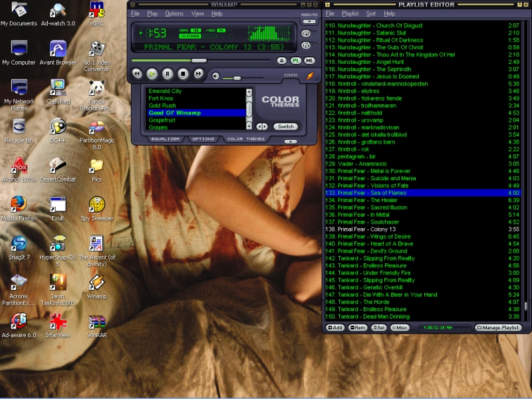Stop playback in Winamp
Viewport: 532px width, 399px height.
183,74
